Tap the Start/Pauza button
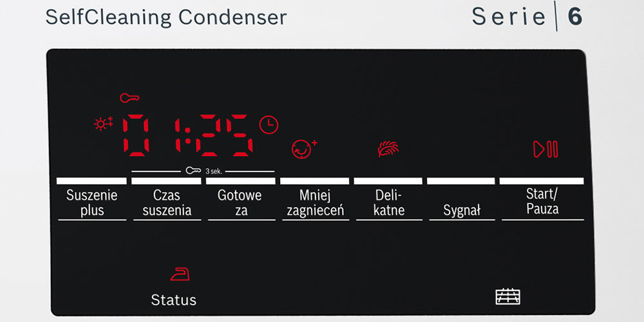644x322 pixels. [542, 202]
